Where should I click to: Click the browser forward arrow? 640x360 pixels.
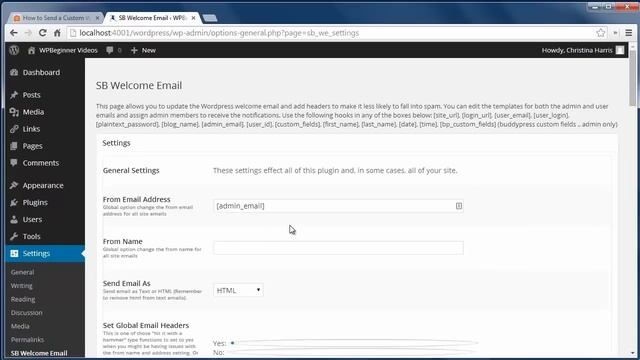coord(28,33)
